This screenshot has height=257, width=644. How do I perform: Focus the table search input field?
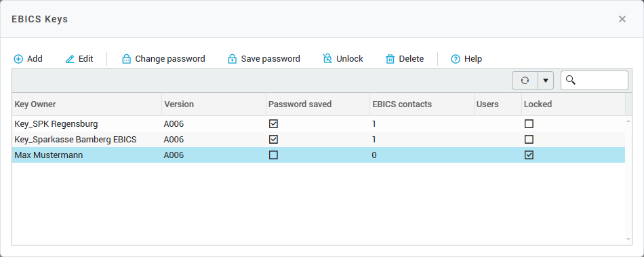(595, 81)
